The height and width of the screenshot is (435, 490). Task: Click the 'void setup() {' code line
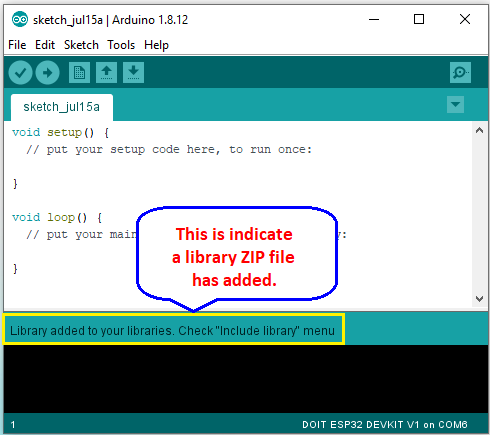(60, 133)
